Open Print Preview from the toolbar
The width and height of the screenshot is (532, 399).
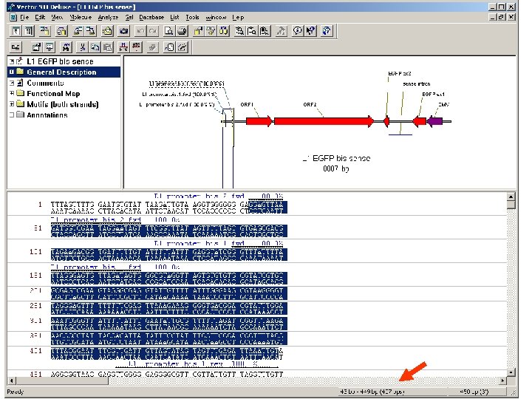coord(168,31)
